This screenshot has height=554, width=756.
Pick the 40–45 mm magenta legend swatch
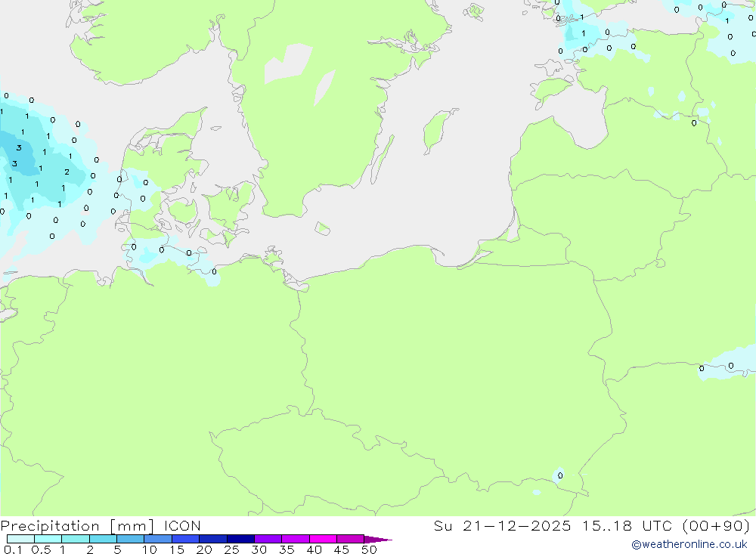pyautogui.click(x=323, y=539)
